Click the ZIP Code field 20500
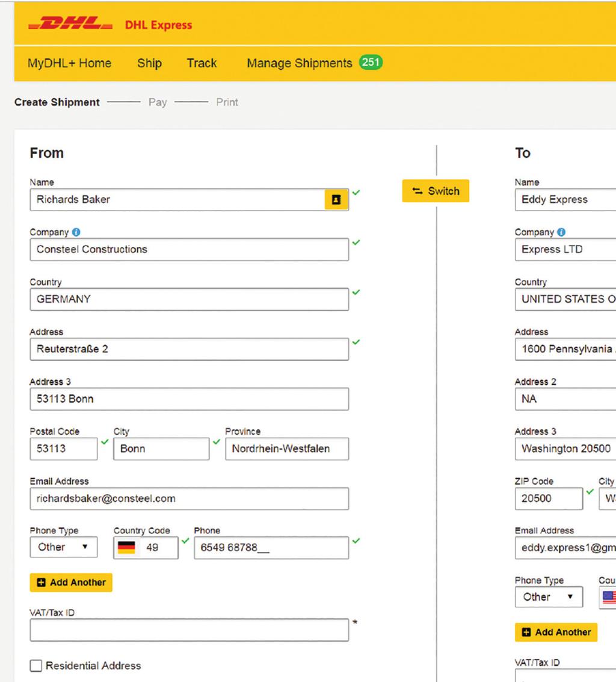 pyautogui.click(x=549, y=498)
